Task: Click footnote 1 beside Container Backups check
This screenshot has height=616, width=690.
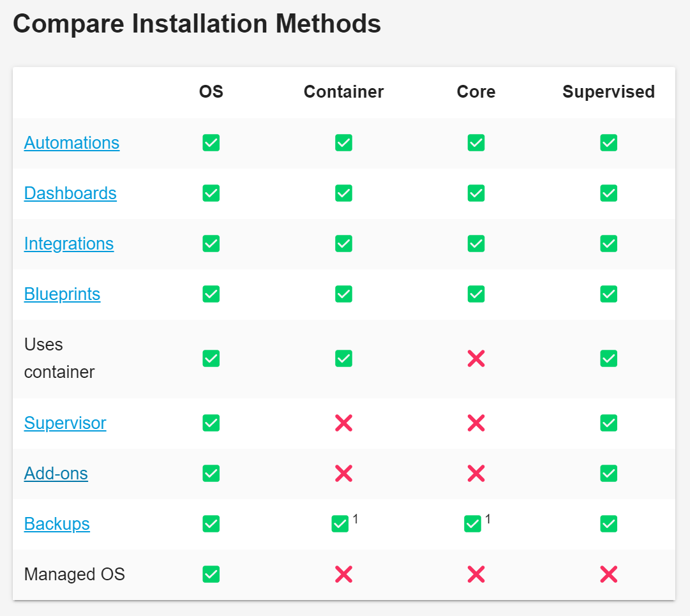Action: coord(356,519)
